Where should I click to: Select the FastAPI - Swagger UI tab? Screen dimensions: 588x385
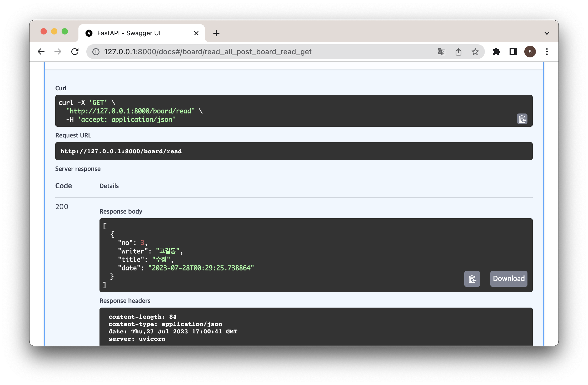(x=129, y=33)
